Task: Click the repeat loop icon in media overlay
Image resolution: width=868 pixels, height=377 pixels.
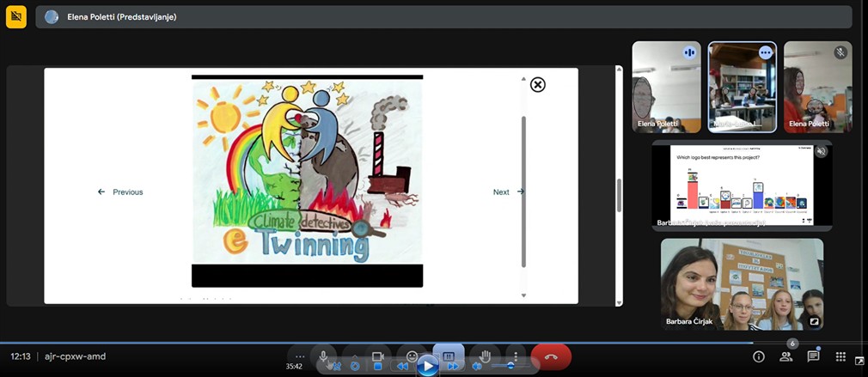Action: 355,366
